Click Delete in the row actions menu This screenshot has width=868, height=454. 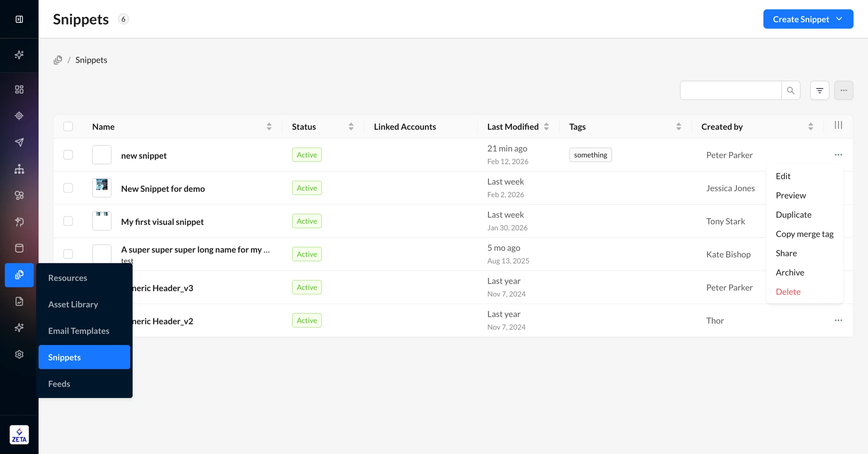pos(788,292)
